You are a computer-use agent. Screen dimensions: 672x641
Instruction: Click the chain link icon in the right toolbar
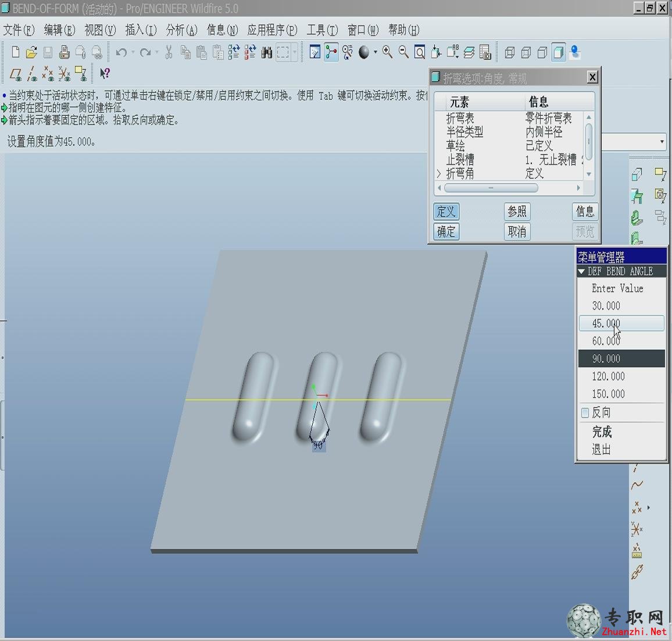pos(637,572)
